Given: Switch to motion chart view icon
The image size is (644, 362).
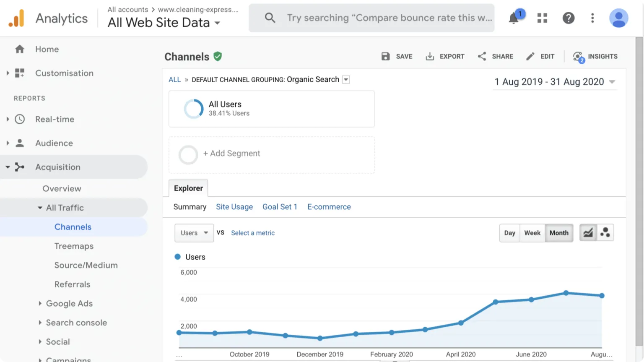Looking at the screenshot, I should (605, 233).
